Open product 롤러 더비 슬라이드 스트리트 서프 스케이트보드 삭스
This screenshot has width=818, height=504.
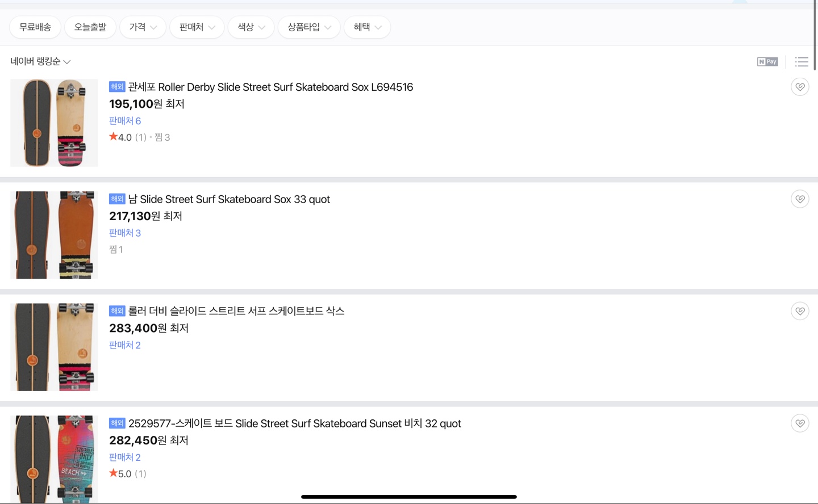click(x=236, y=311)
